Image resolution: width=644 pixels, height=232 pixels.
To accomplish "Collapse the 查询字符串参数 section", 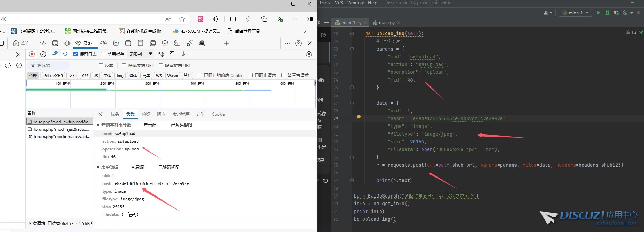I will point(98,125).
